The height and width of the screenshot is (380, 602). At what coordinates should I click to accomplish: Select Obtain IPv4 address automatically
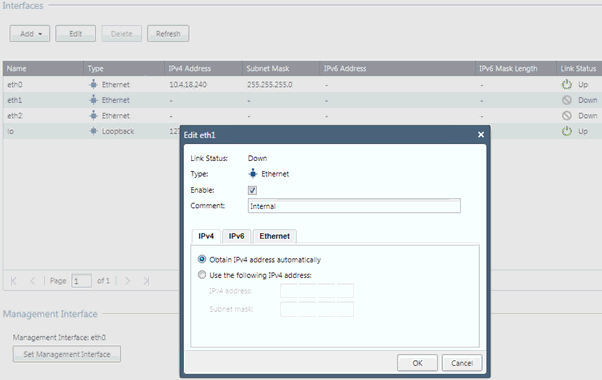(202, 259)
